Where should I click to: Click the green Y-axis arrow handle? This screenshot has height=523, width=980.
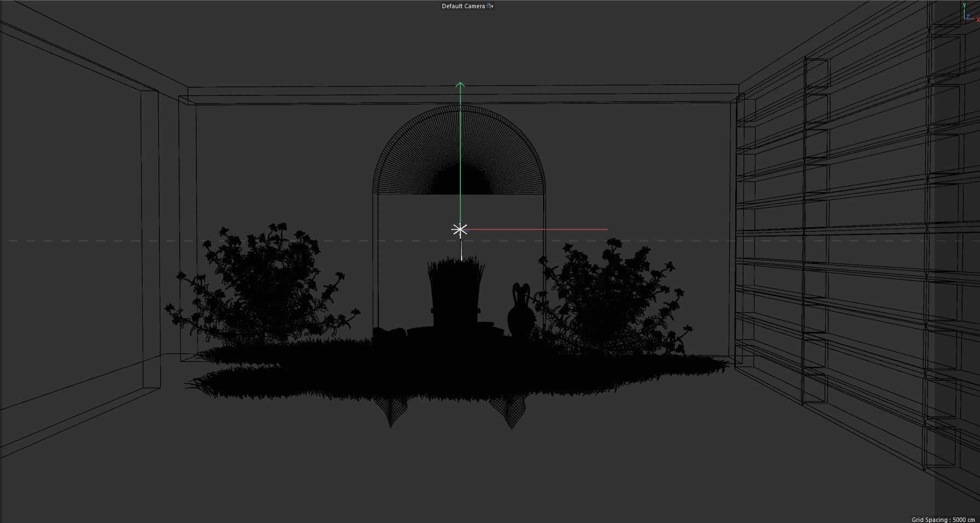460,86
